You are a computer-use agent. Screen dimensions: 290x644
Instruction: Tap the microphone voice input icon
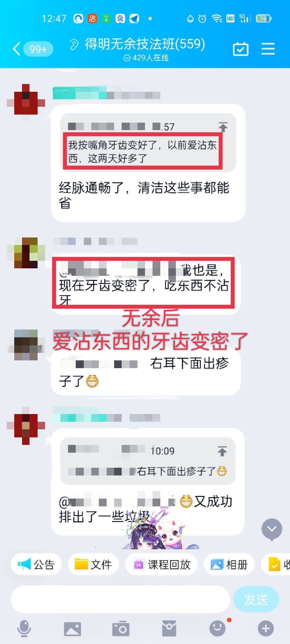click(x=24, y=628)
